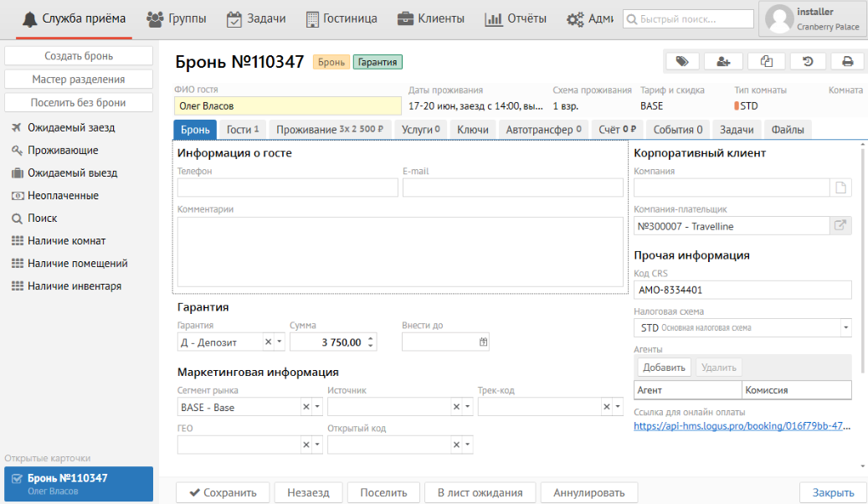
Task: Increase the Сумма value with stepper arrow
Action: coord(371,337)
